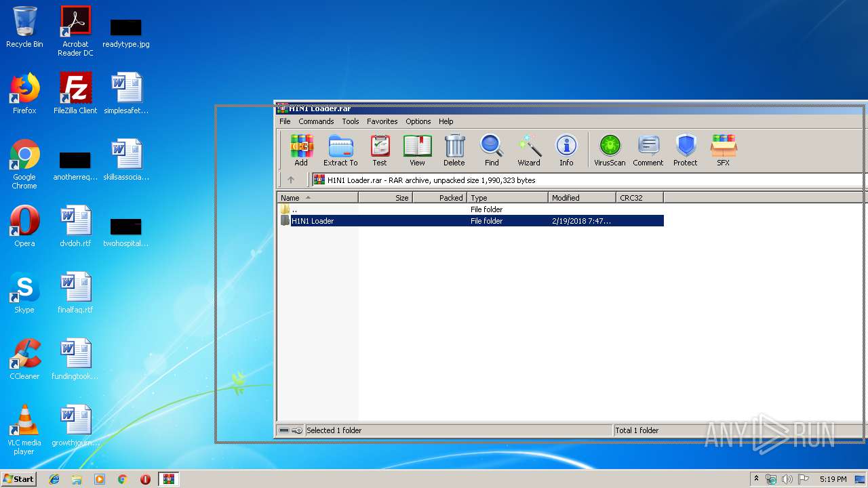Select VLC media player desktop icon

(x=24, y=430)
